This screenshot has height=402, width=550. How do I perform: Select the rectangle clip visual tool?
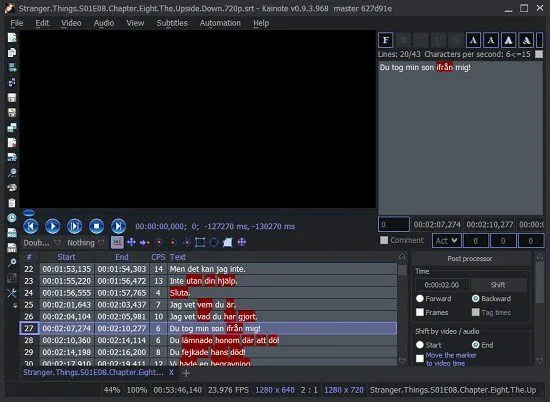coord(200,242)
